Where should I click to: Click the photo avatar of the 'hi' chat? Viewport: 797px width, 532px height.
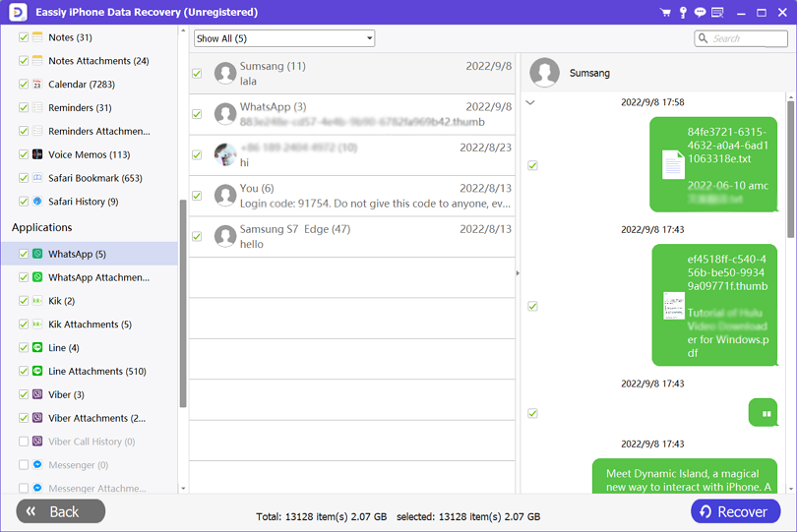(225, 154)
